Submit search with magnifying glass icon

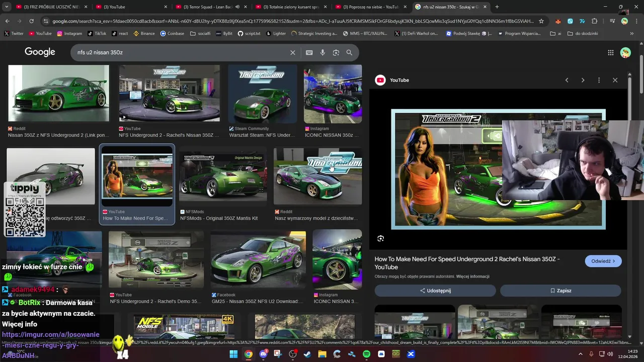pyautogui.click(x=349, y=52)
